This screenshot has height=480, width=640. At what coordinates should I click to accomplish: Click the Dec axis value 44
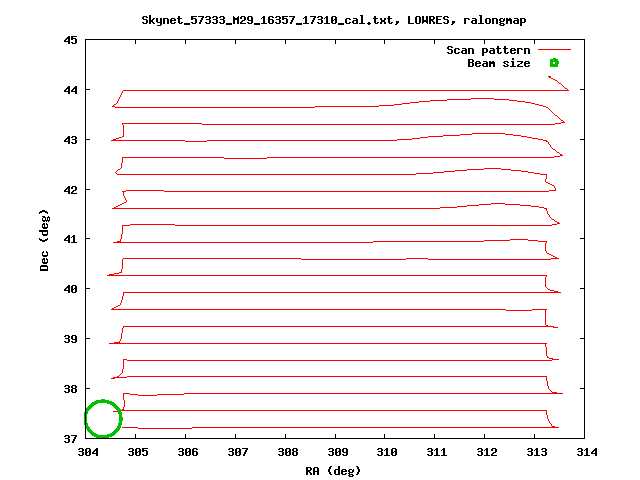coord(70,90)
